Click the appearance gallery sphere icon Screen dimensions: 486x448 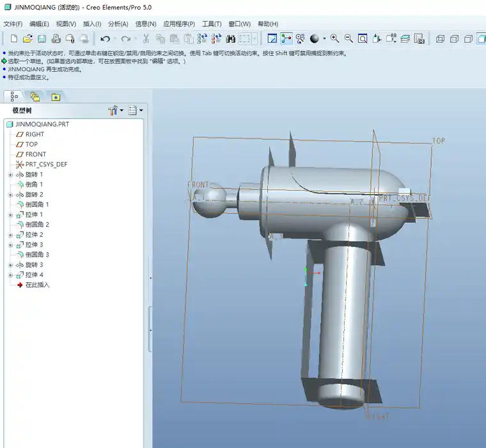tap(315, 39)
